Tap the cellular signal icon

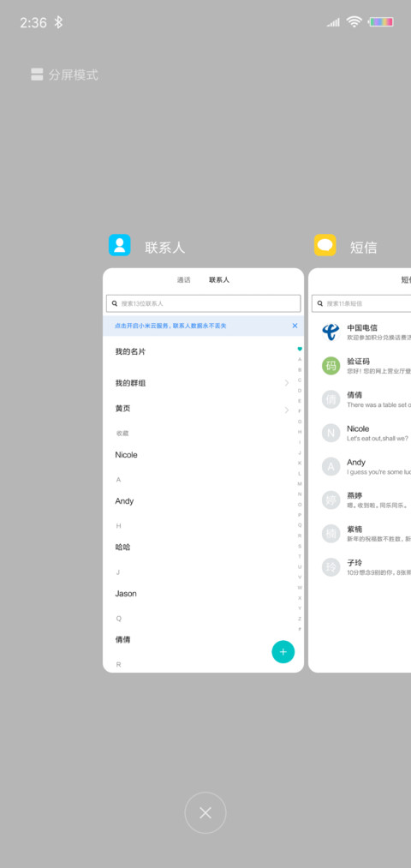click(x=333, y=22)
